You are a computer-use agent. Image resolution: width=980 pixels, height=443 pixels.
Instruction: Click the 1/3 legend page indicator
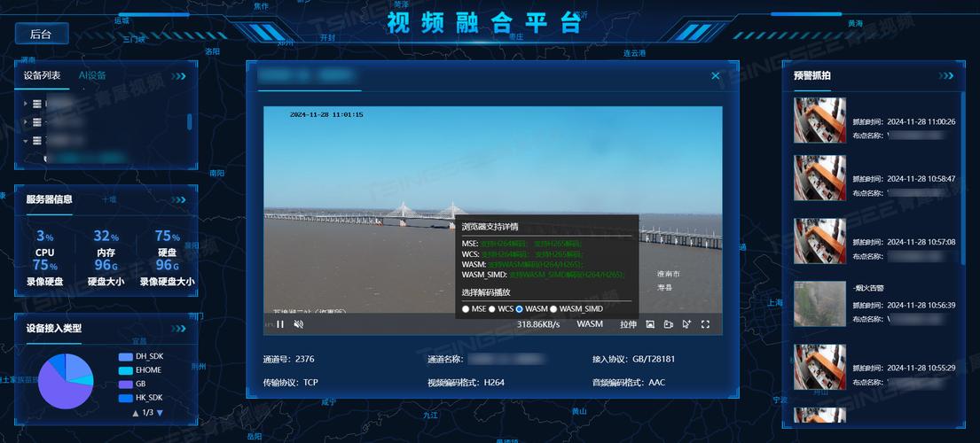pos(147,413)
